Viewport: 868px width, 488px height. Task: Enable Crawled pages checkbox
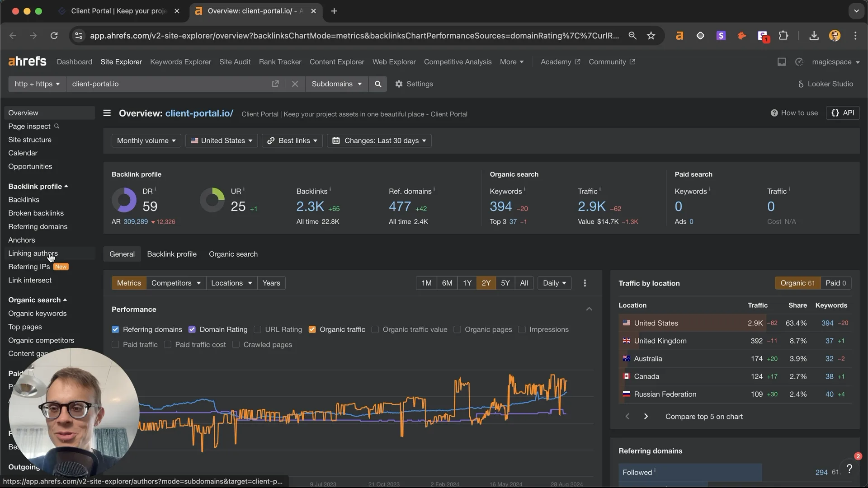click(236, 345)
